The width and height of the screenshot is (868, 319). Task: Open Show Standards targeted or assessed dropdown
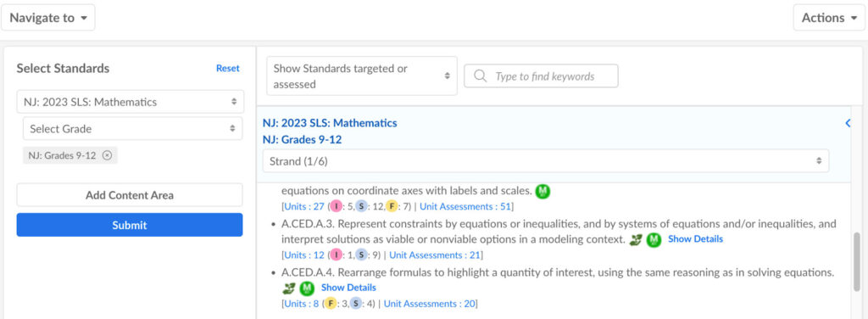pos(362,76)
